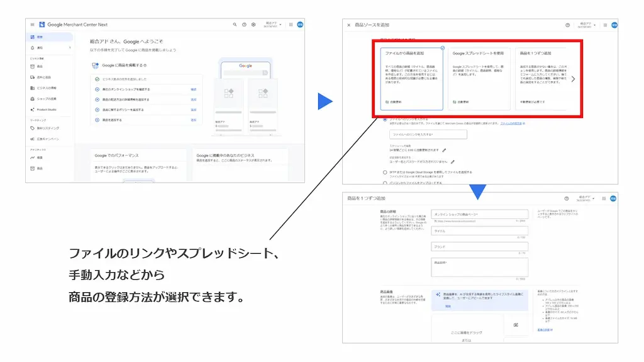The image size is (644, 362).
Task: Click the search icon in Merchant Center's top bar
Action: [x=235, y=24]
